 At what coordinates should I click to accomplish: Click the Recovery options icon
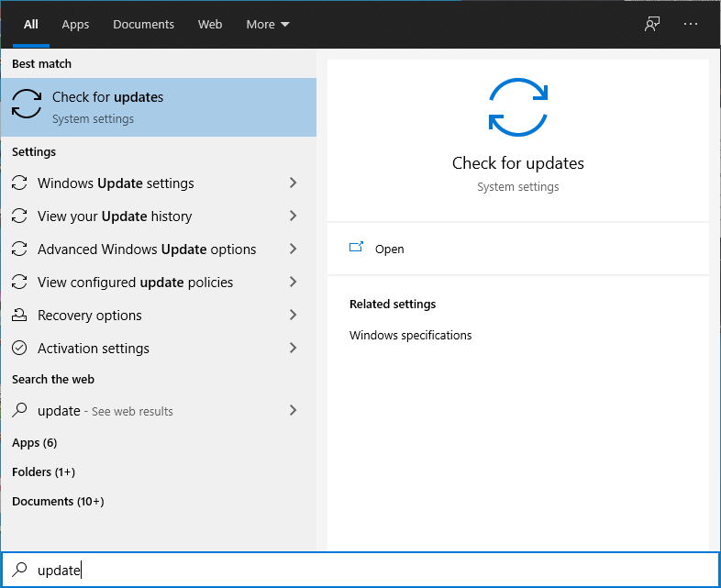(x=19, y=315)
